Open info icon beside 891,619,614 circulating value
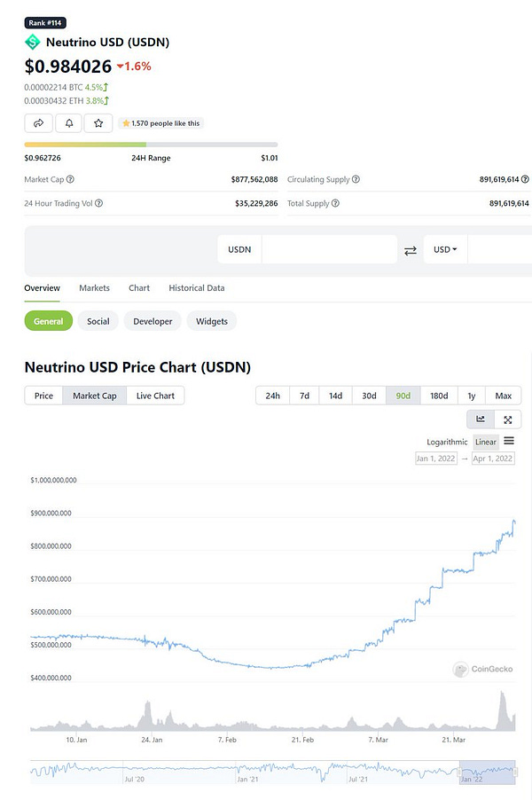Image resolution: width=532 pixels, height=800 pixels. [525, 179]
